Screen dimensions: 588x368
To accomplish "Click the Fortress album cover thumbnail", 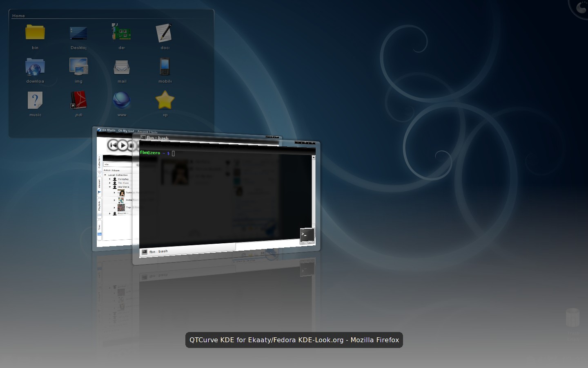I will tap(121, 193).
